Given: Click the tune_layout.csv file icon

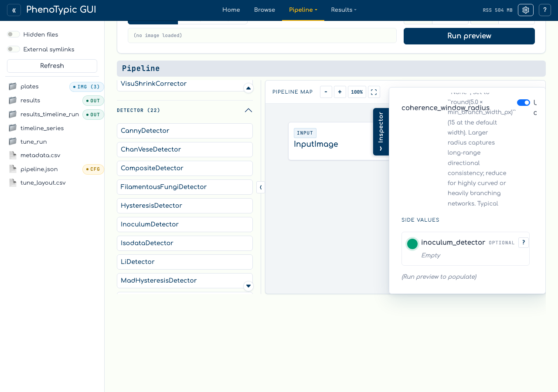Looking at the screenshot, I should tap(13, 182).
